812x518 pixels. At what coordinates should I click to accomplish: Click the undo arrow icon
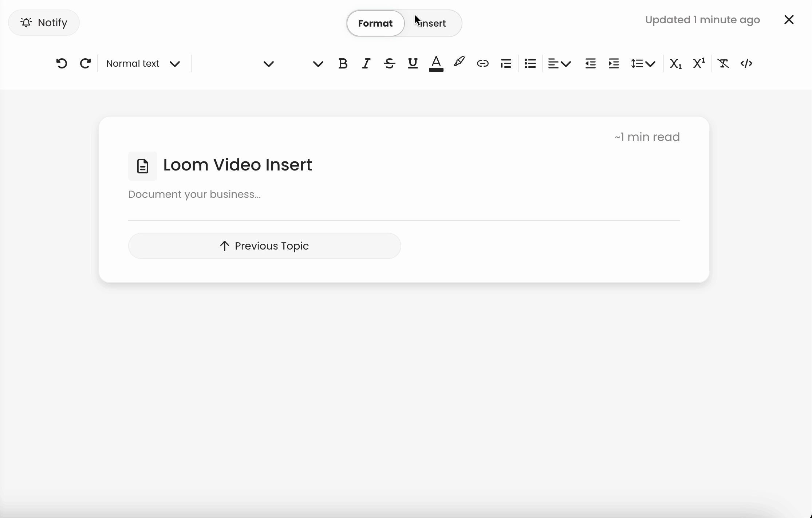click(x=62, y=63)
